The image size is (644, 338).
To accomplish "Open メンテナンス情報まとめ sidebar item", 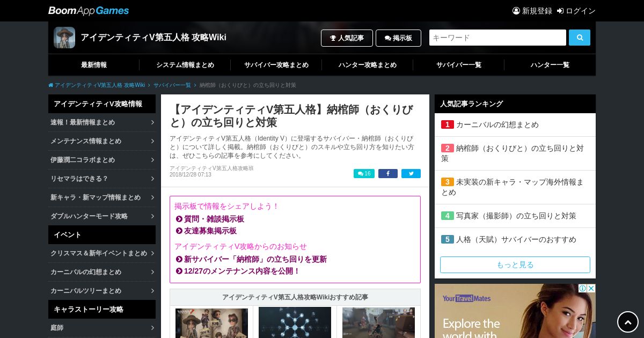I will click(102, 141).
